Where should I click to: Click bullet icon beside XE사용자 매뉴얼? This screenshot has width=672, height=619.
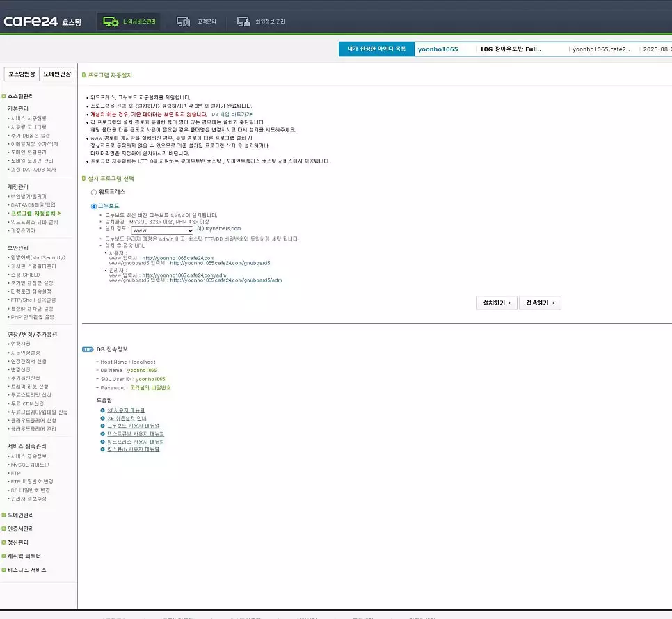(103, 410)
